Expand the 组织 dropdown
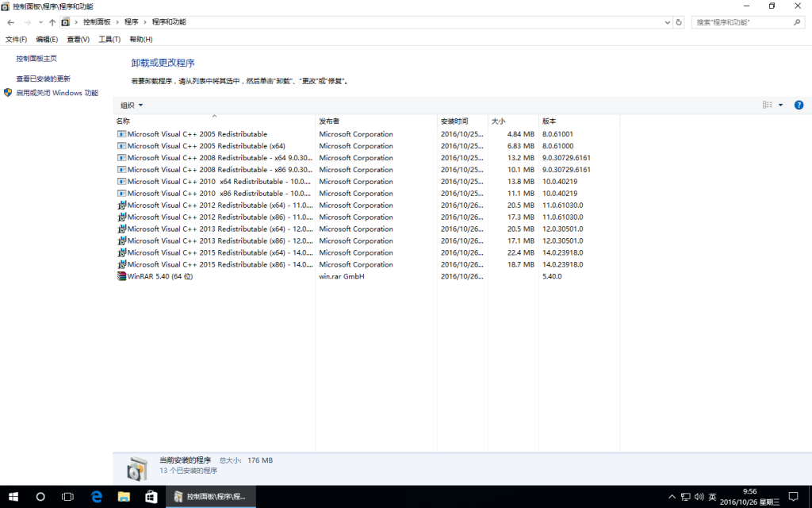812x508 pixels. 132,106
